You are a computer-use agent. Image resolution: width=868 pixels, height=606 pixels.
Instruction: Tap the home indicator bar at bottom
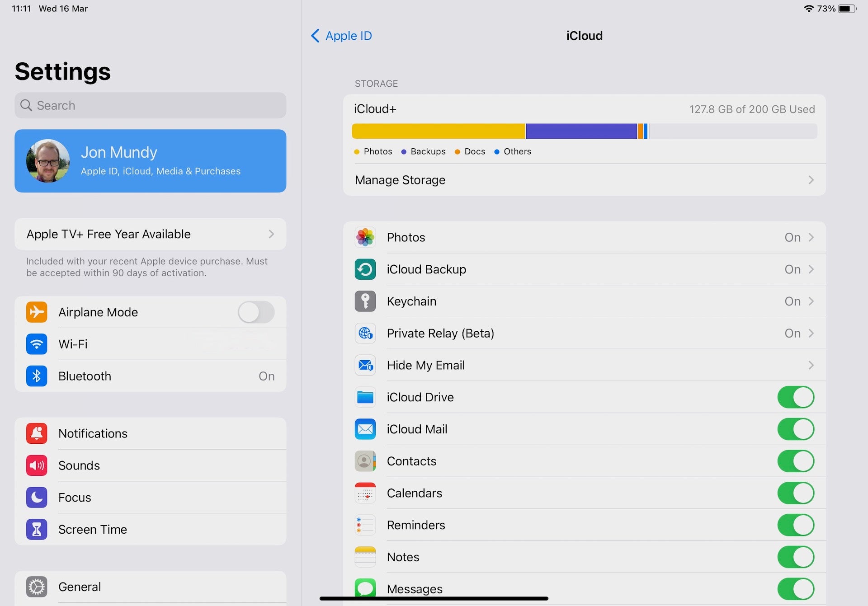434,598
